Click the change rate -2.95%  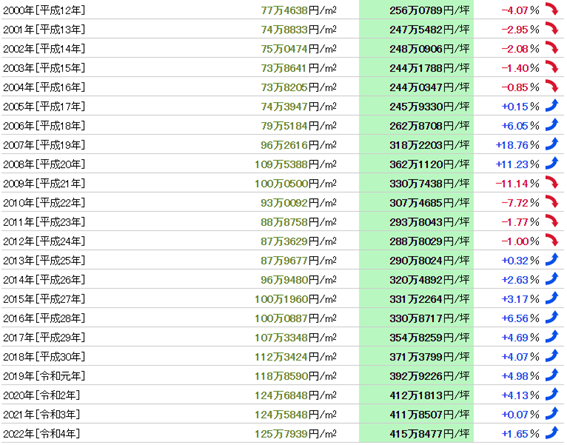pos(520,30)
